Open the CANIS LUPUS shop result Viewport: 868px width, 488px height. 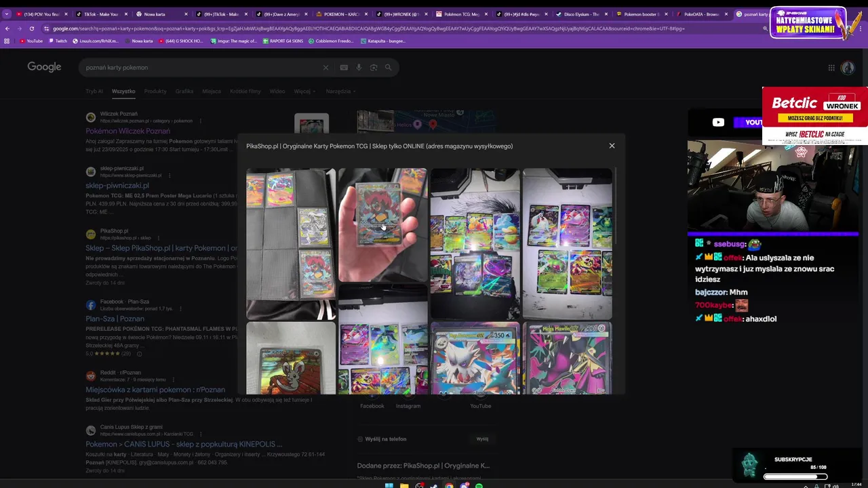click(184, 444)
